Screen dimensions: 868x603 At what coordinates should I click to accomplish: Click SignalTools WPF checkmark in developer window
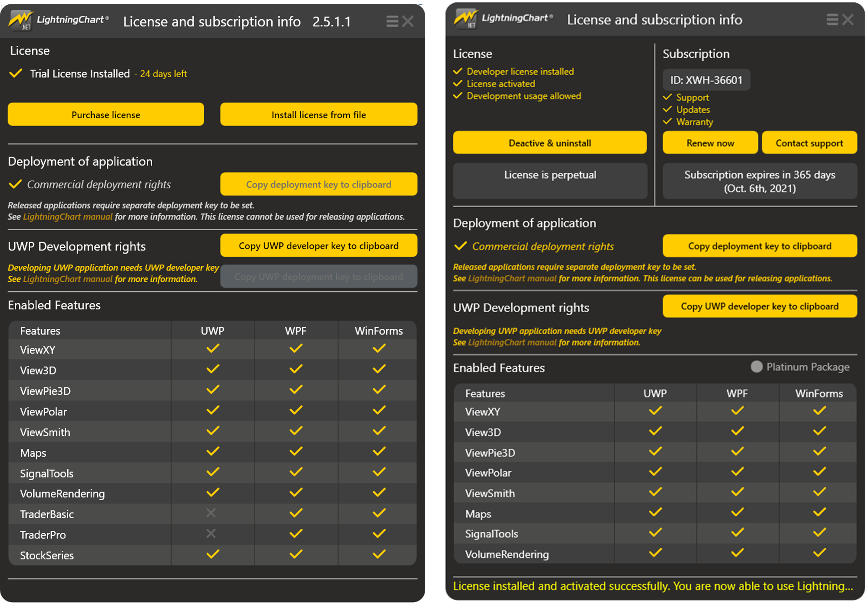pyautogui.click(x=737, y=533)
